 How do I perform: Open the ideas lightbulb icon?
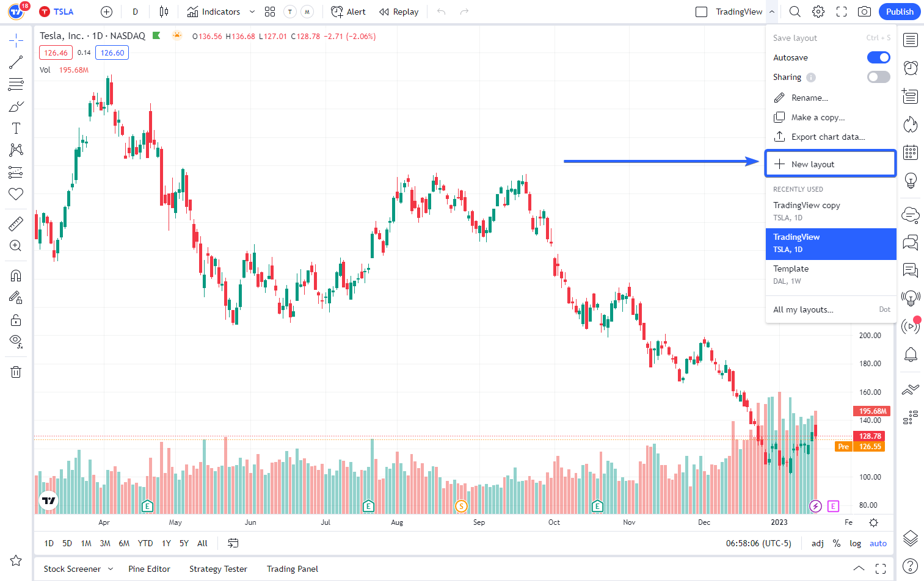(911, 180)
